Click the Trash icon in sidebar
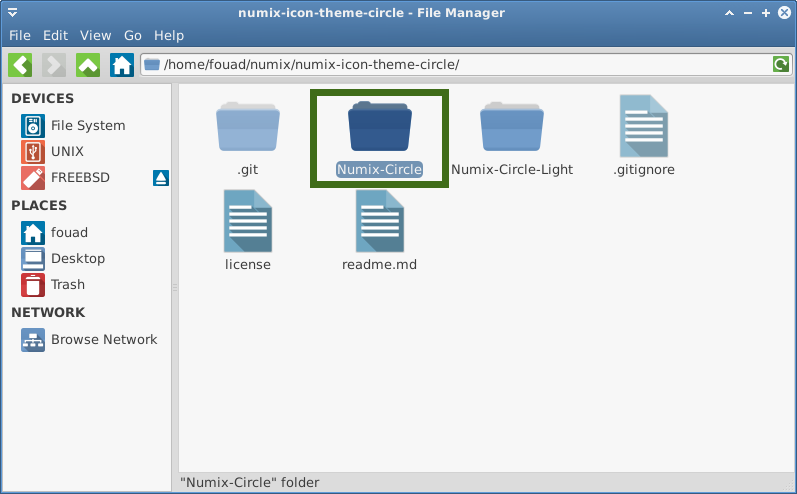 33,285
